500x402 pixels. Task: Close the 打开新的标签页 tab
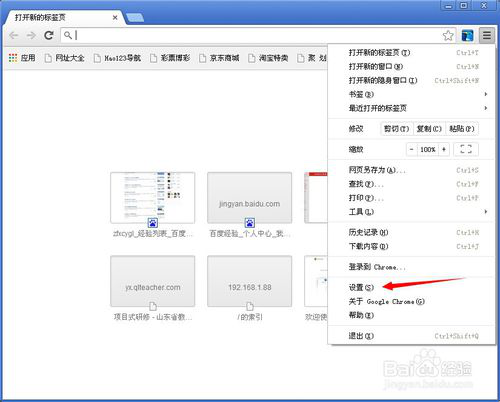(x=115, y=17)
